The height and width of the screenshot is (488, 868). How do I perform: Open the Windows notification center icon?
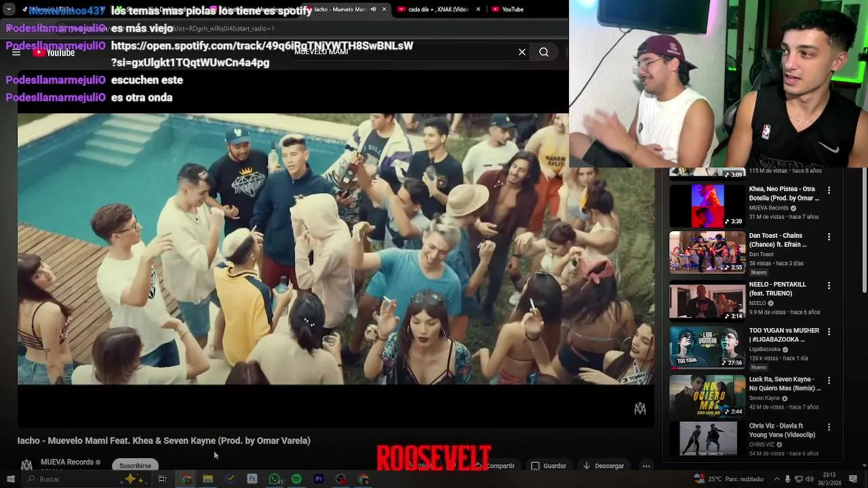coord(854,479)
